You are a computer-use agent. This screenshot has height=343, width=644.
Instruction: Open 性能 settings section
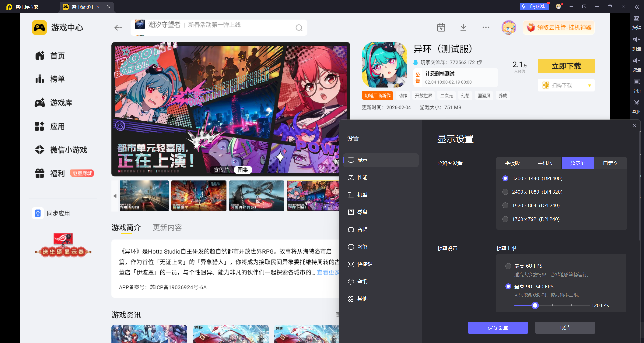click(x=362, y=177)
